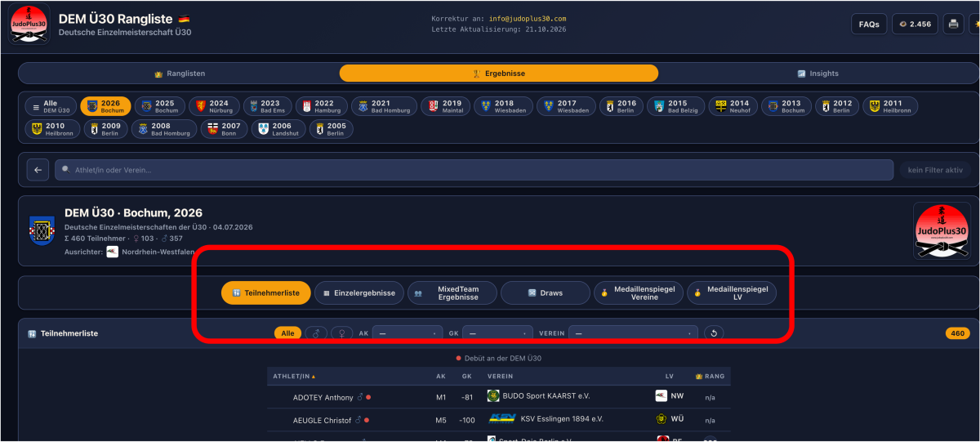This screenshot has height=442, width=980.
Task: Open club KSV Esslingen 1894 e.V.
Action: (560, 419)
